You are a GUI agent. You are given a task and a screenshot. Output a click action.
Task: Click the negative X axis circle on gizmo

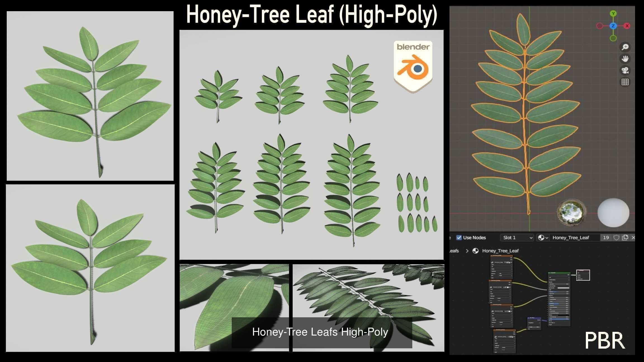click(600, 26)
